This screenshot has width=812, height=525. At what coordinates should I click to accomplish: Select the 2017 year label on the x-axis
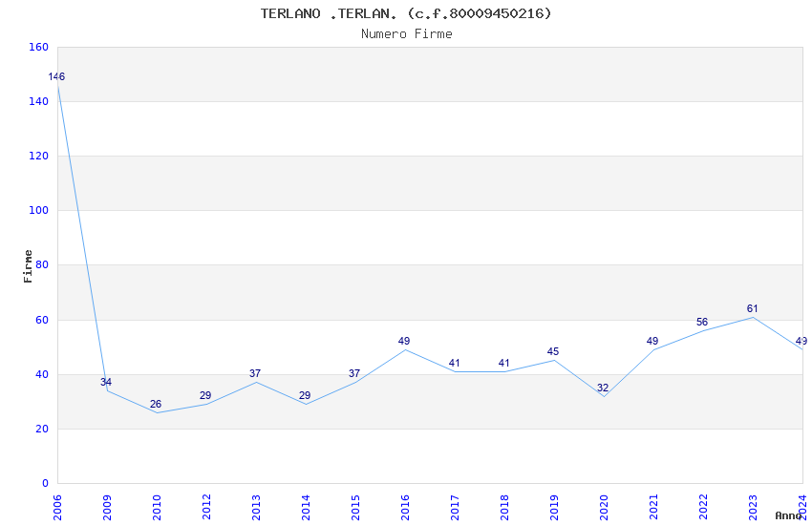tap(455, 507)
